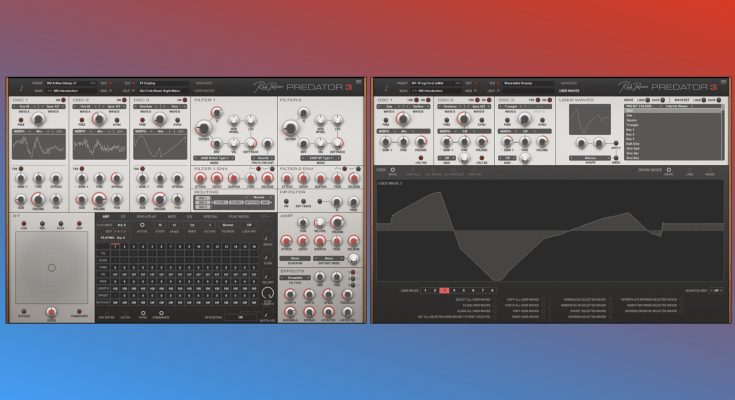Select user wave slot 3
The height and width of the screenshot is (400, 735).
pyautogui.click(x=445, y=290)
